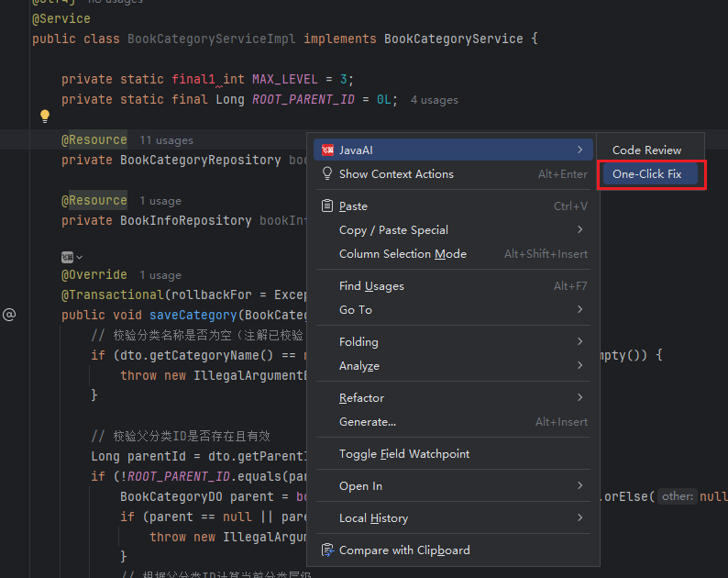Choose Toggle Field Watchpoint

[x=404, y=454]
